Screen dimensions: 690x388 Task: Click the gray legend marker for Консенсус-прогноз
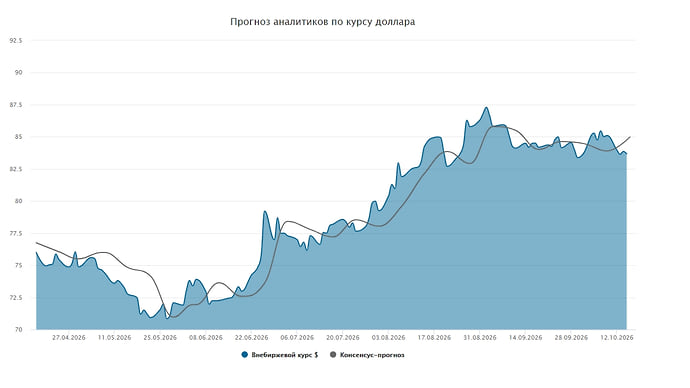coord(333,355)
